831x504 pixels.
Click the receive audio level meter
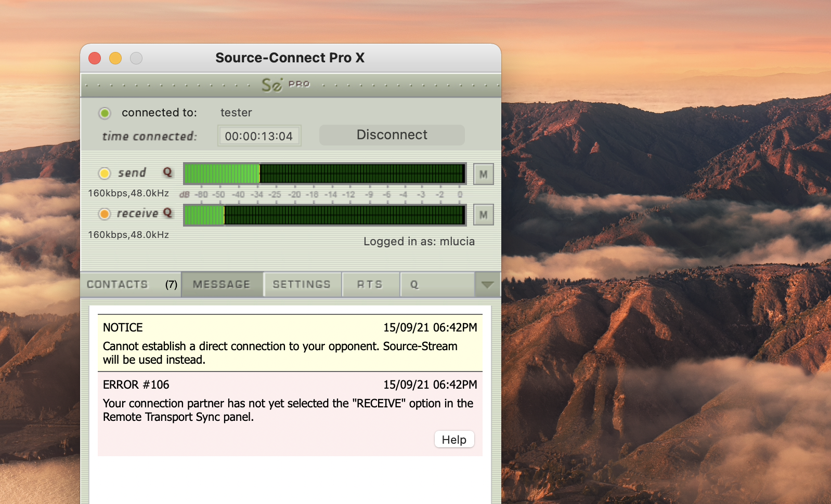[324, 215]
